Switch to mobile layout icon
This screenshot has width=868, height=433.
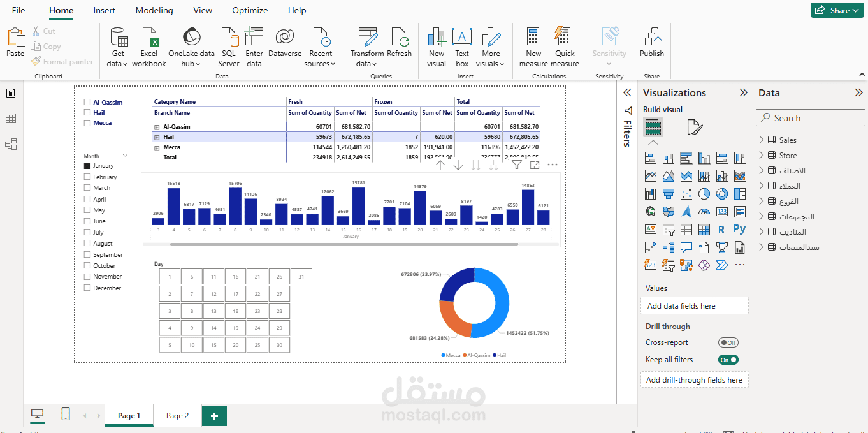click(x=66, y=415)
